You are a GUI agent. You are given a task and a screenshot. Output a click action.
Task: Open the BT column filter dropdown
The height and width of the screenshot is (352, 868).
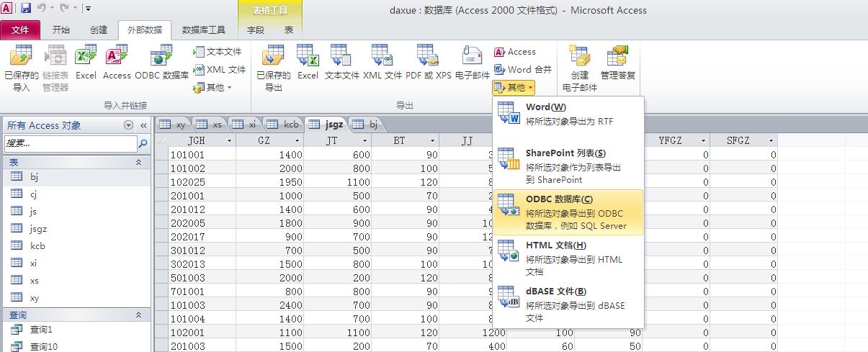point(433,141)
